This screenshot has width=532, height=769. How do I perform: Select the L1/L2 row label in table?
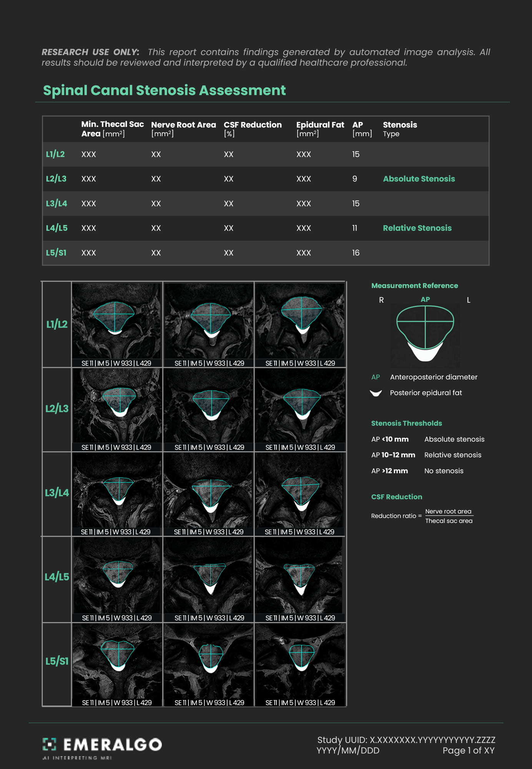[55, 154]
